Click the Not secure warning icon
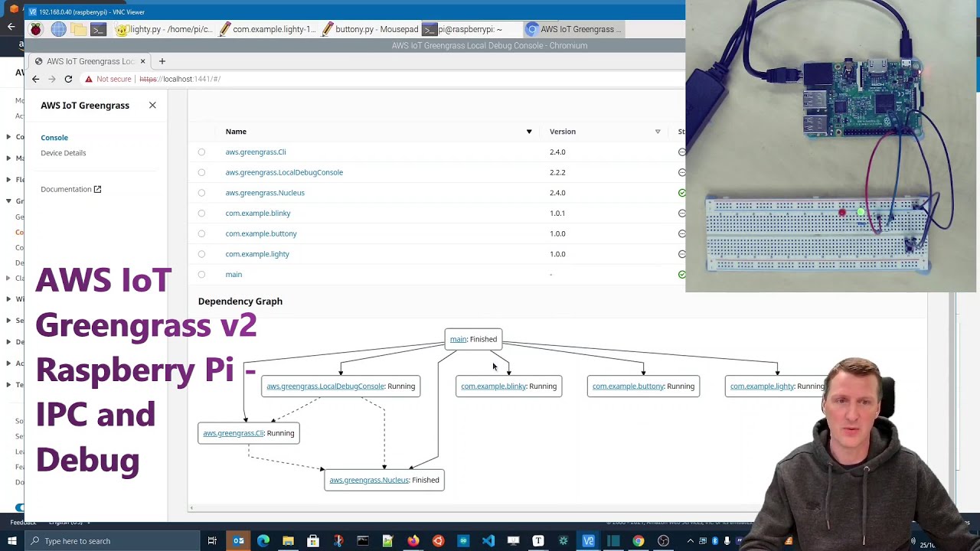This screenshot has width=980, height=551. 89,79
